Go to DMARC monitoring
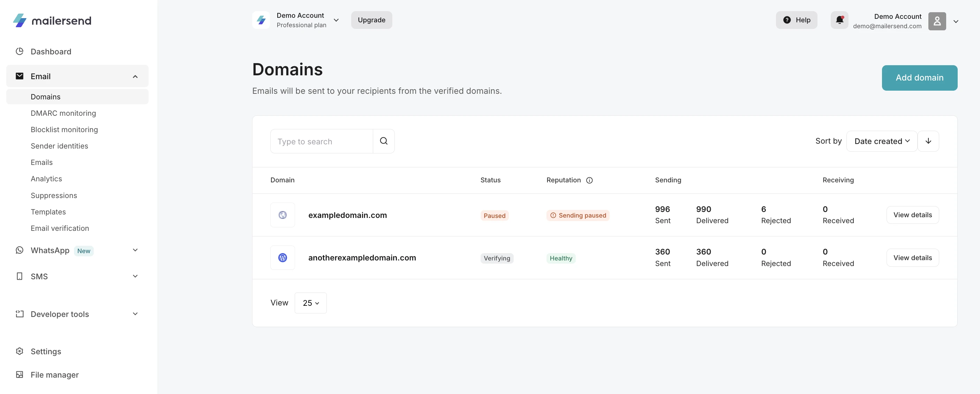This screenshot has height=394, width=980. pyautogui.click(x=63, y=113)
